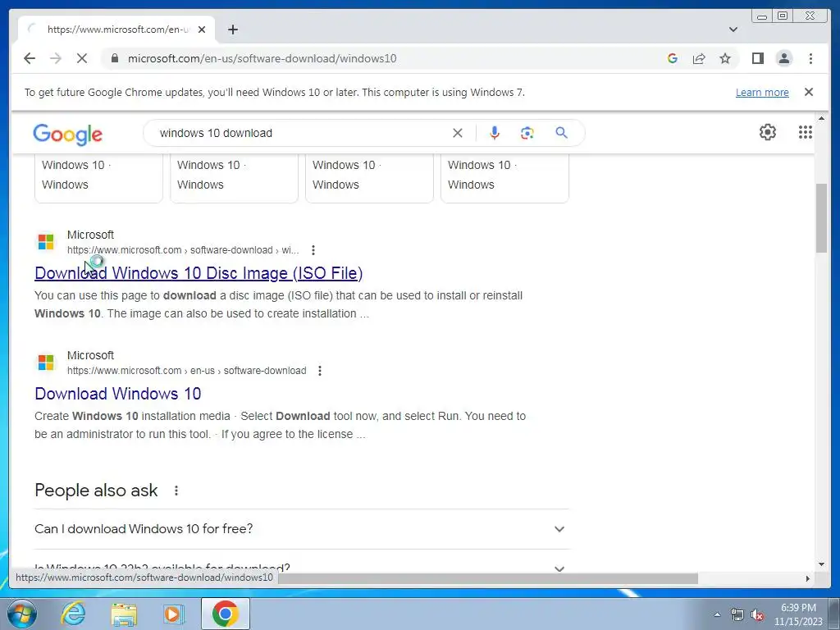
Task: Open Windows Media Player from taskbar
Action: 173,614
